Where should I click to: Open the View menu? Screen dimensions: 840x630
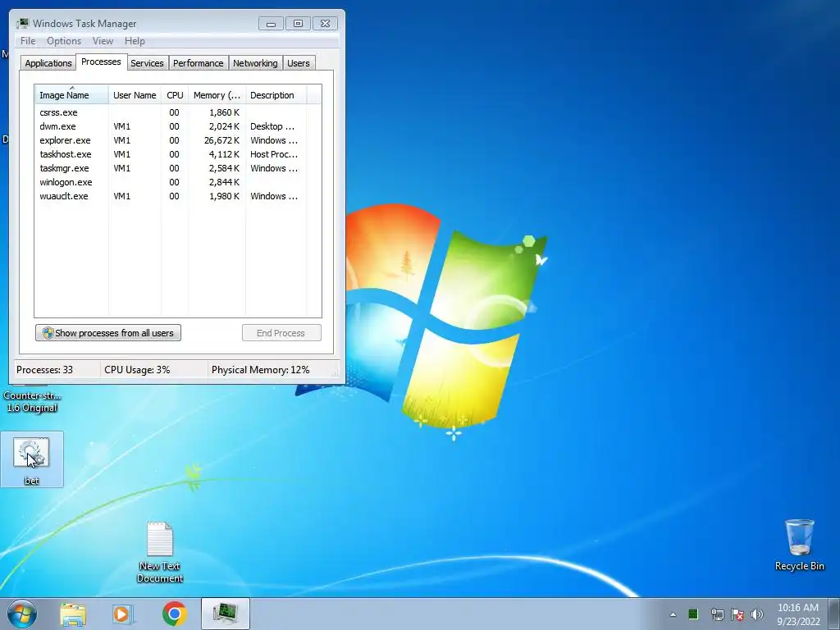pos(103,41)
